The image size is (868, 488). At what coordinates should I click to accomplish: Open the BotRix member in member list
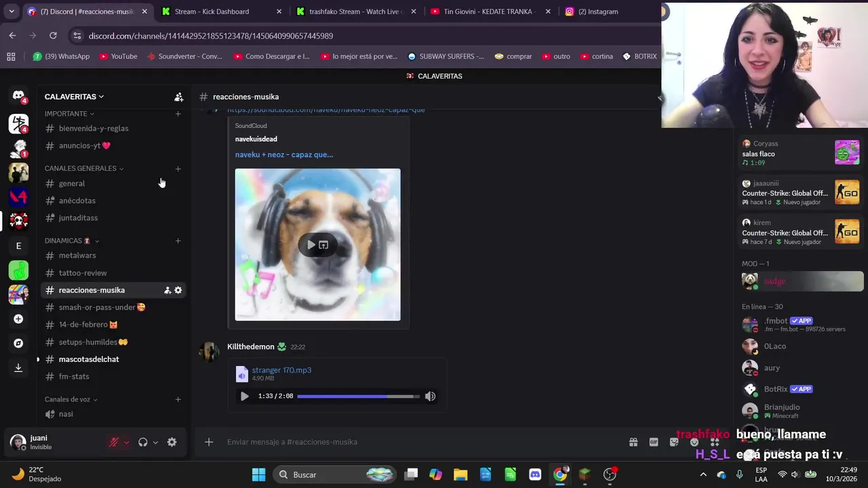800,390
